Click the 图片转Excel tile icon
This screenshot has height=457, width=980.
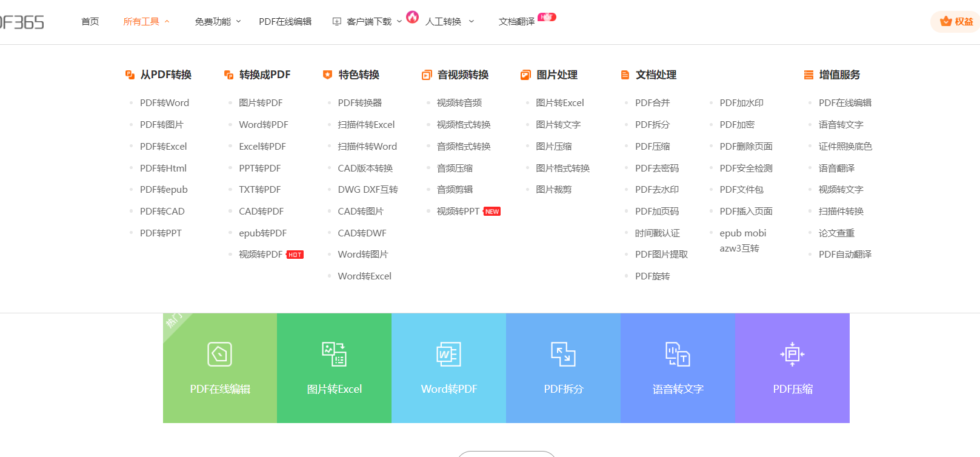(334, 355)
